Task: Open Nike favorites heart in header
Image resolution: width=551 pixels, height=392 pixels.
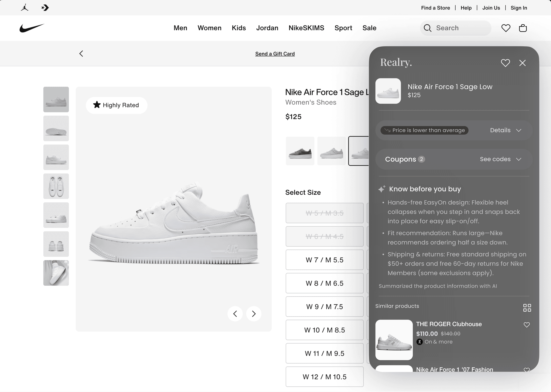Action: coord(506,28)
